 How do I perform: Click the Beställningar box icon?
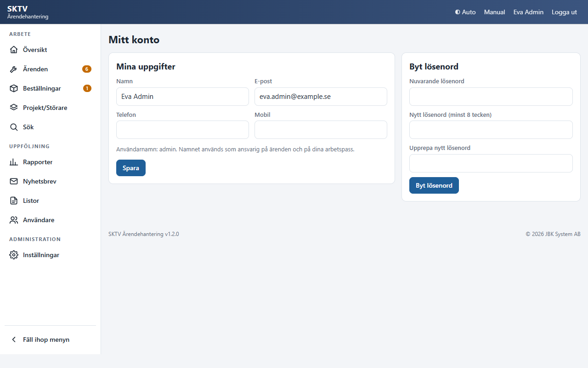(14, 88)
